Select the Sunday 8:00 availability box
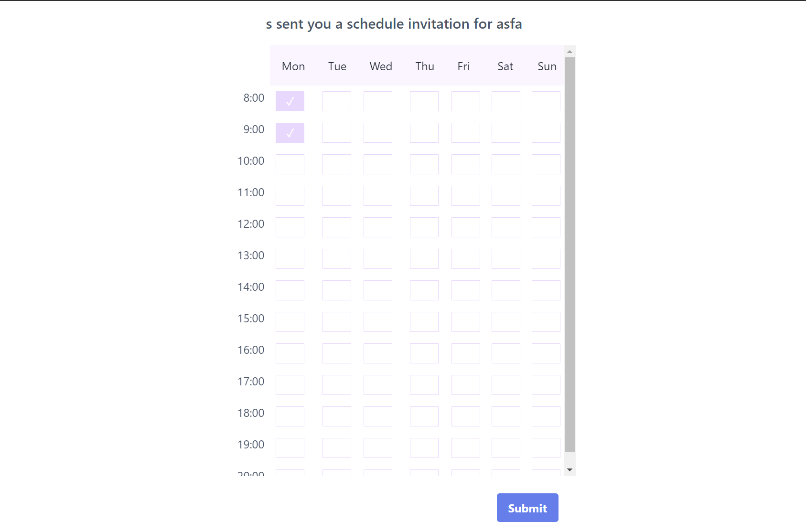806x532 pixels. click(546, 101)
